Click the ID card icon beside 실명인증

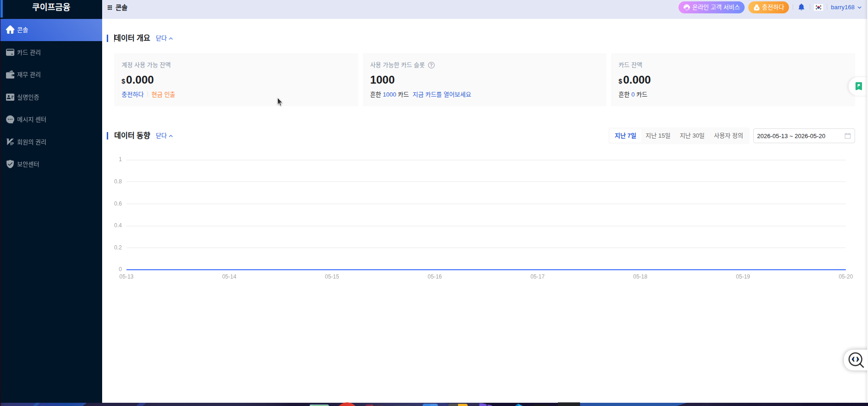(x=10, y=97)
